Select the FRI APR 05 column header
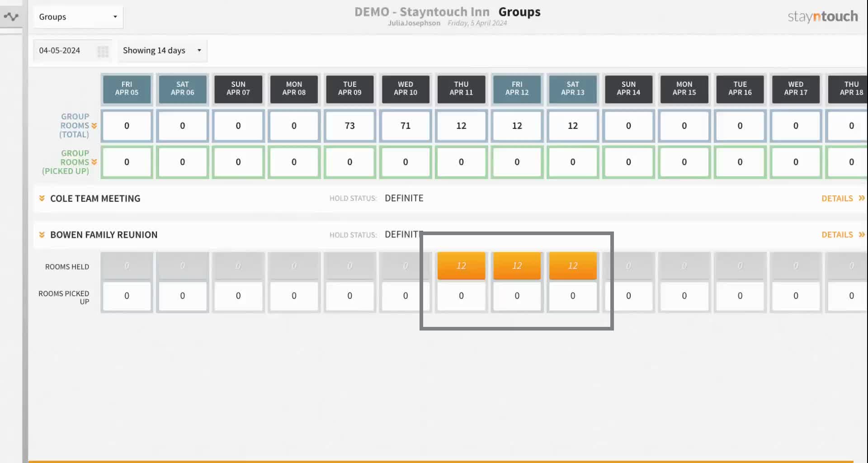868x463 pixels. 127,89
